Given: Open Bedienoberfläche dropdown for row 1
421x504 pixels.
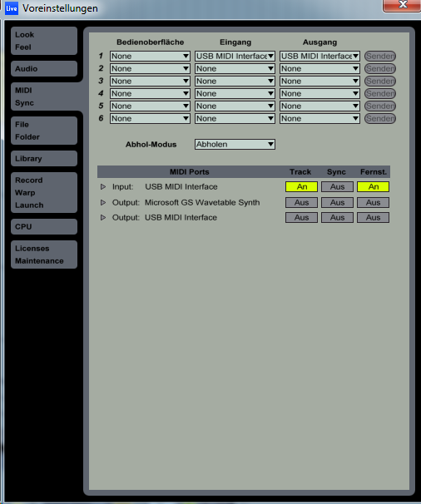Looking at the screenshot, I should pyautogui.click(x=150, y=56).
